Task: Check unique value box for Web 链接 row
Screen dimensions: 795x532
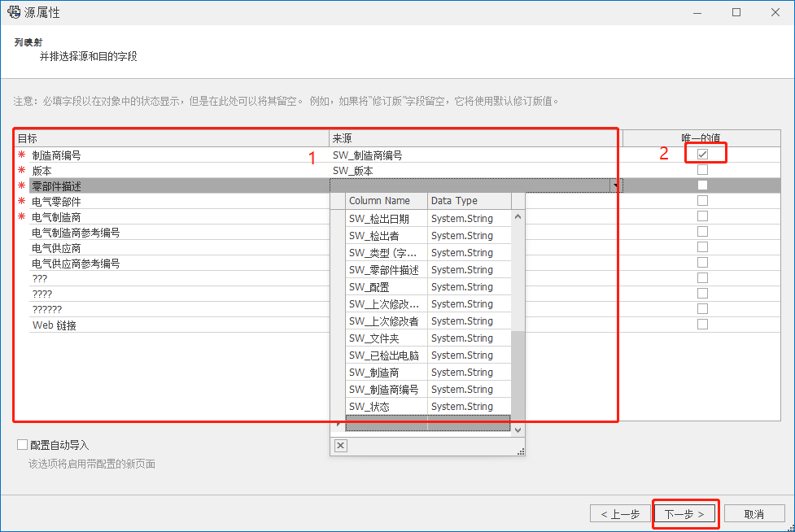Action: [702, 325]
